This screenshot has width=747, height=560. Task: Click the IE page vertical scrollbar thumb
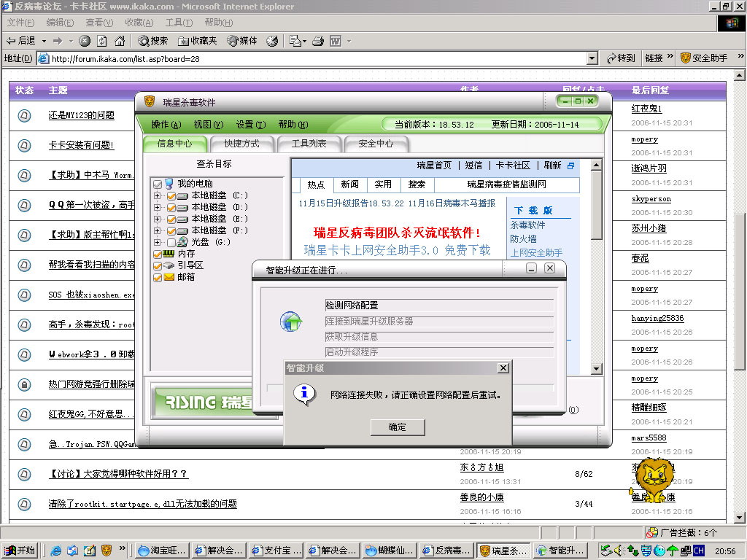740,290
